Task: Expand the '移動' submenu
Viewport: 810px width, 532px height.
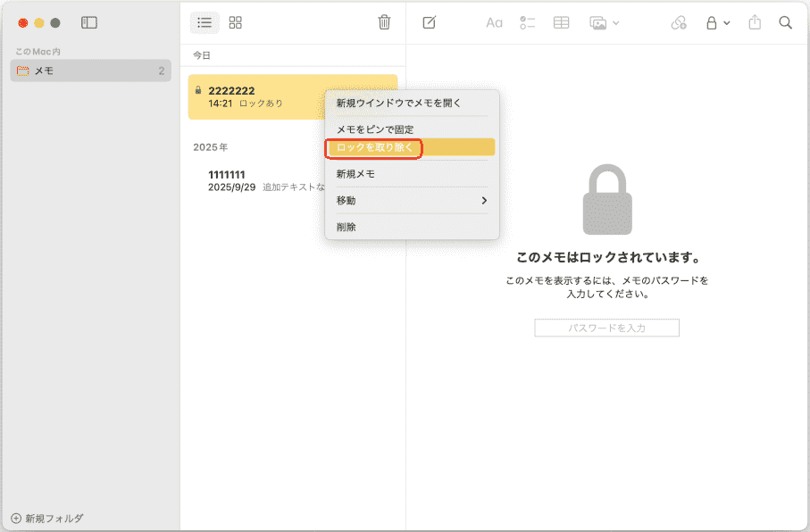Action: pyautogui.click(x=411, y=201)
